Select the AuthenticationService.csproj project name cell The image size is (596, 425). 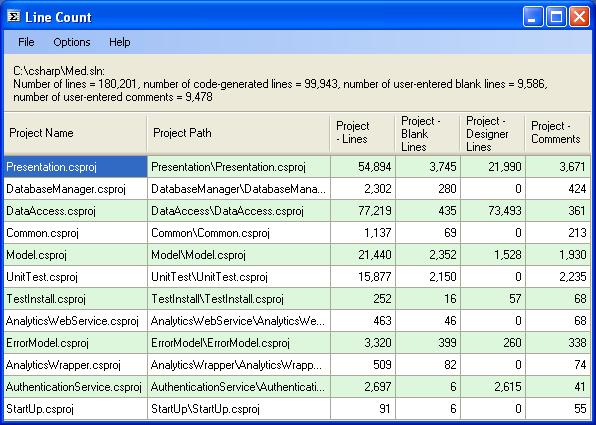click(76, 387)
